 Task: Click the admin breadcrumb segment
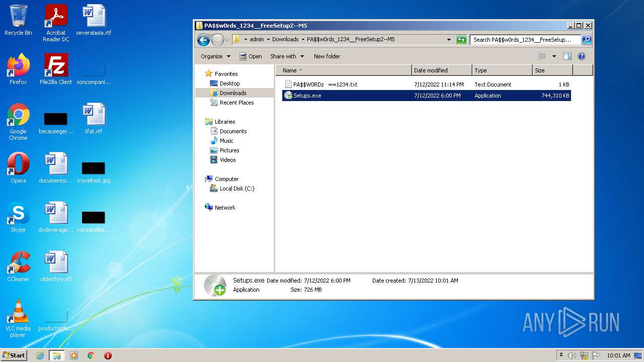point(257,39)
